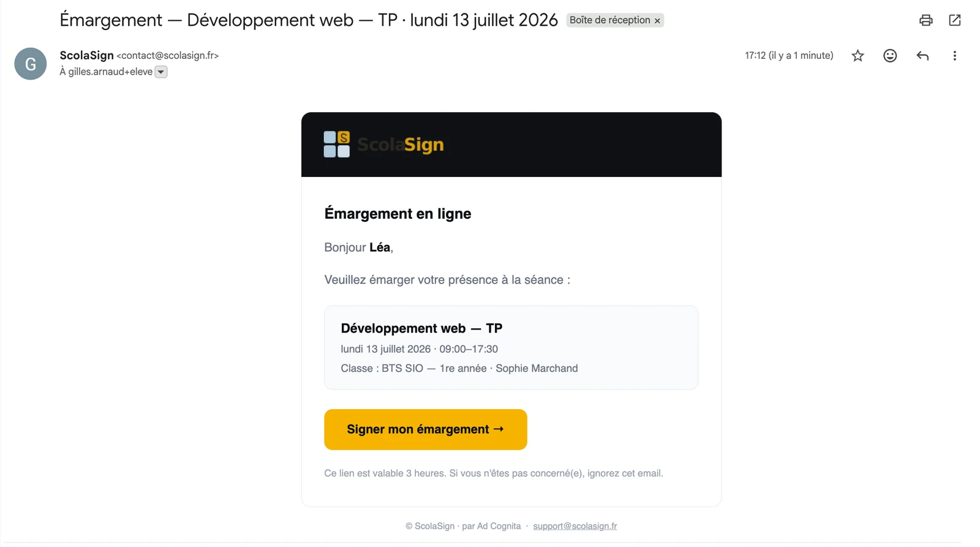
Task: Click the ScolaSign logo in the header
Action: [383, 145]
